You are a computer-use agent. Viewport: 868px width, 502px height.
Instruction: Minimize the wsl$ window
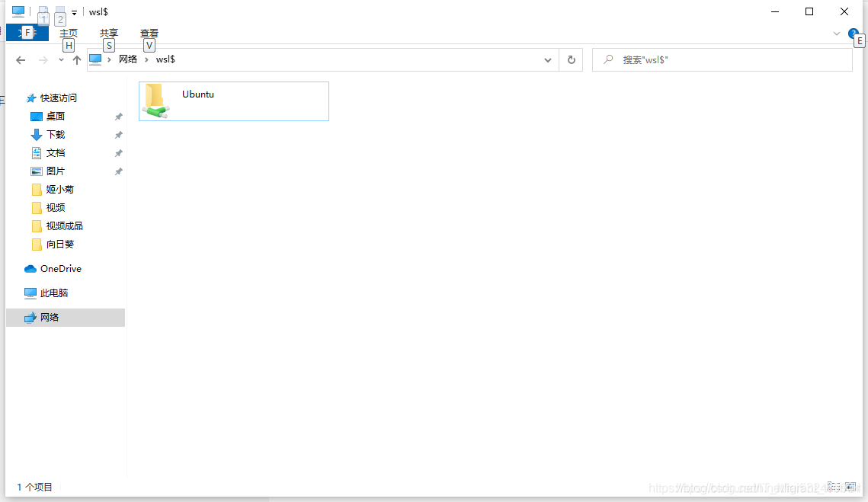pyautogui.click(x=775, y=11)
